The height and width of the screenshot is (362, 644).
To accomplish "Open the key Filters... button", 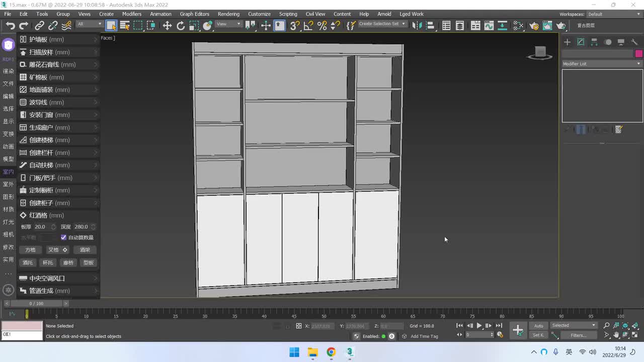I will (578, 335).
